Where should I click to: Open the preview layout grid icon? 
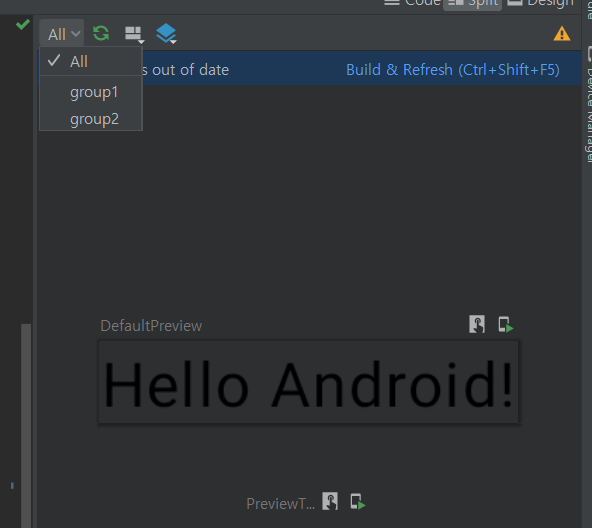134,34
